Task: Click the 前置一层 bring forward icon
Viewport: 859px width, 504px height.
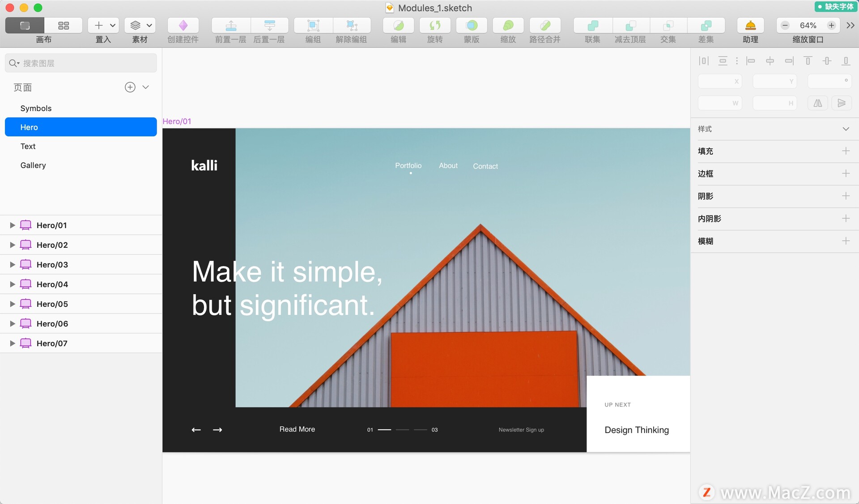Action: click(x=231, y=25)
